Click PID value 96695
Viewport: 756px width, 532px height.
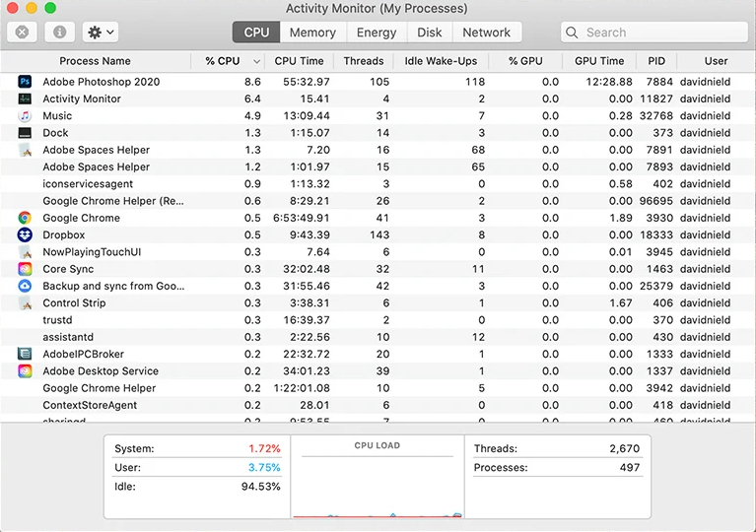click(656, 201)
